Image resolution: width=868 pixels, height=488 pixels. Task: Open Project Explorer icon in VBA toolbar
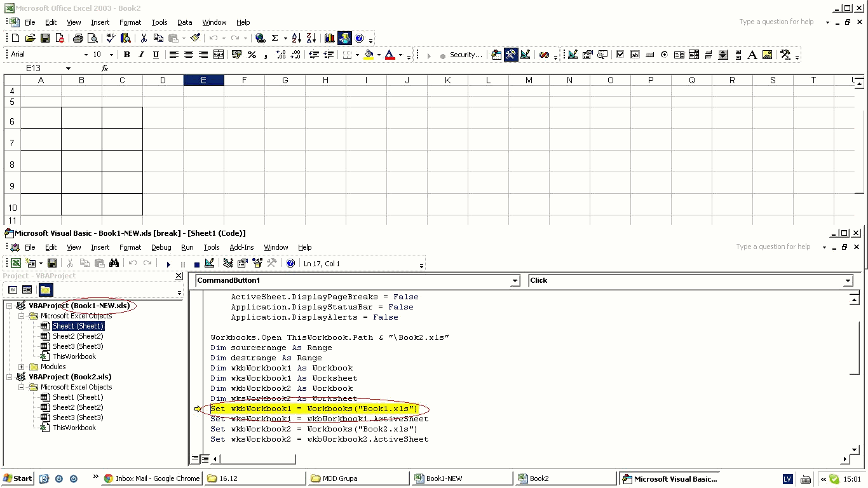click(x=228, y=263)
